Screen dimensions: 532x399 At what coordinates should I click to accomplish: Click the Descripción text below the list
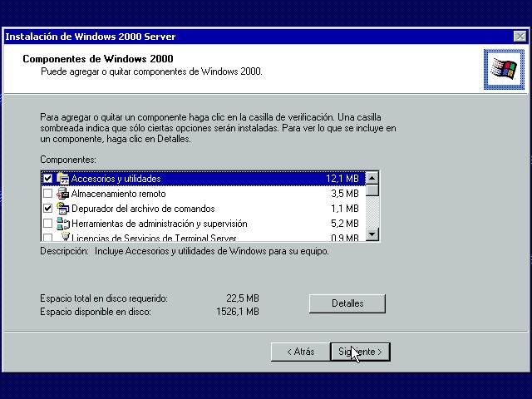click(185, 251)
